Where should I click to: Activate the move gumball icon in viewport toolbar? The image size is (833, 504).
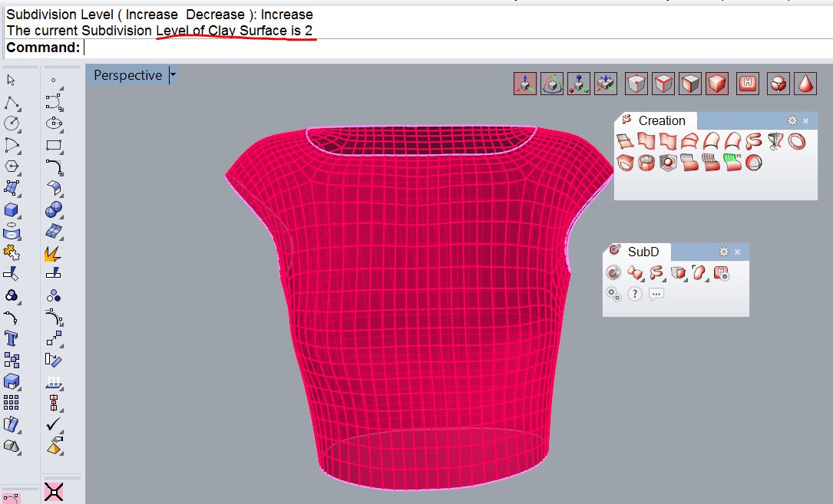525,84
